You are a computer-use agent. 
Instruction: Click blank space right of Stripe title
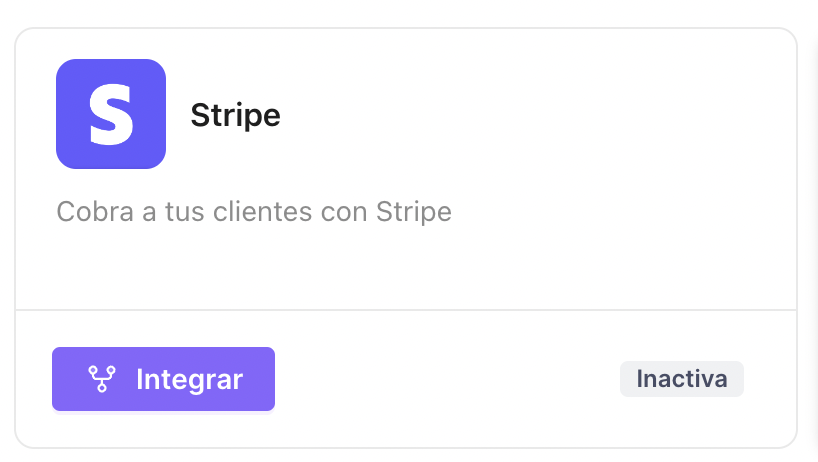click(x=522, y=115)
